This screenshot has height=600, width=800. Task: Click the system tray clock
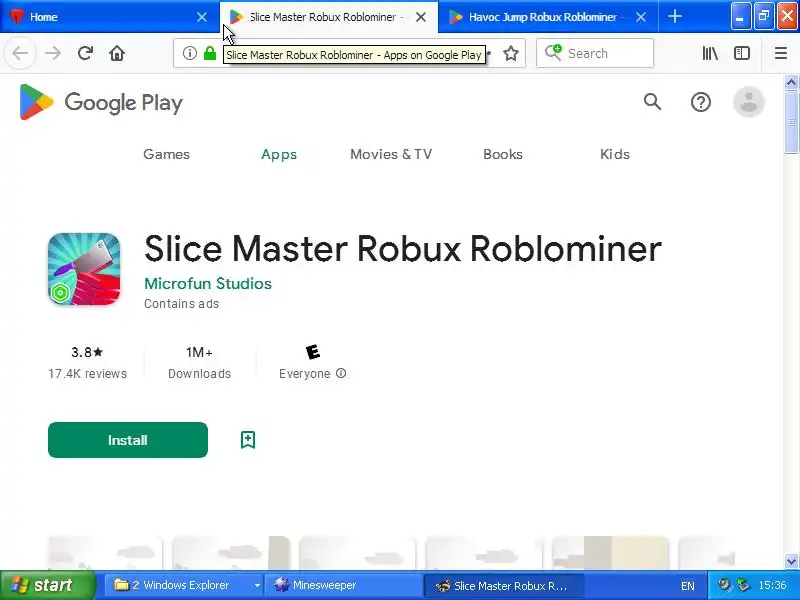(x=772, y=585)
